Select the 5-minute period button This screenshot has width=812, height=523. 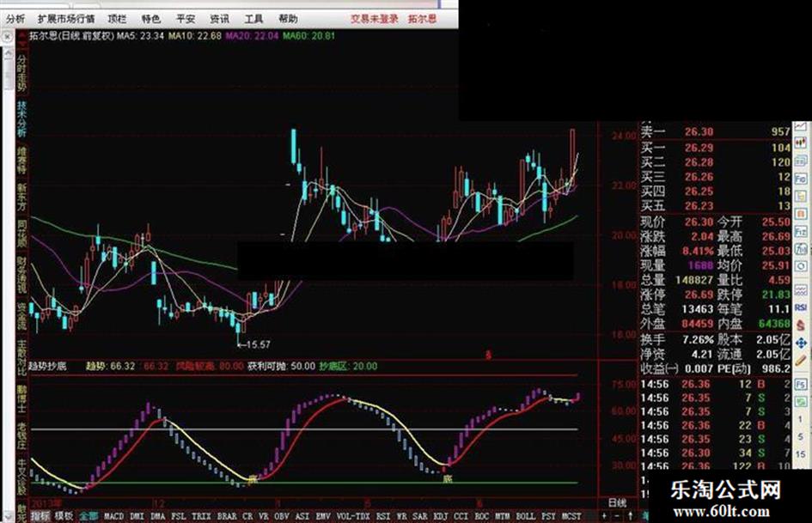pyautogui.click(x=801, y=437)
